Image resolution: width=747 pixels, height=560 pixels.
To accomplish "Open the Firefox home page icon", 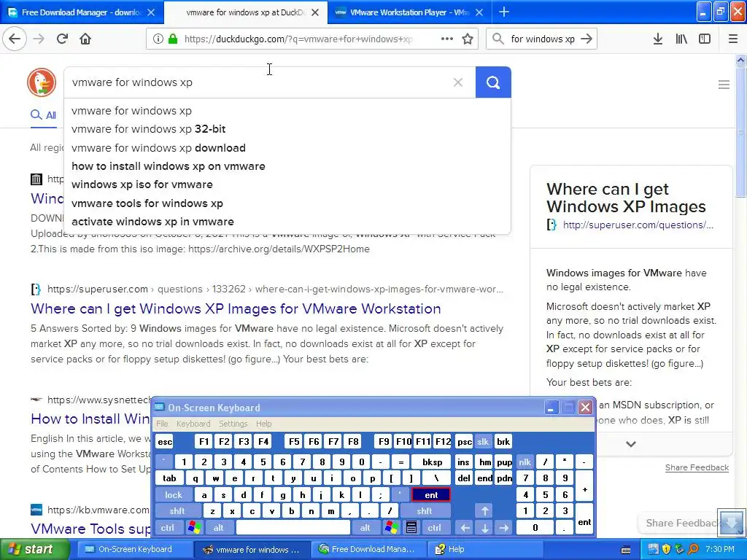I will [x=85, y=39].
